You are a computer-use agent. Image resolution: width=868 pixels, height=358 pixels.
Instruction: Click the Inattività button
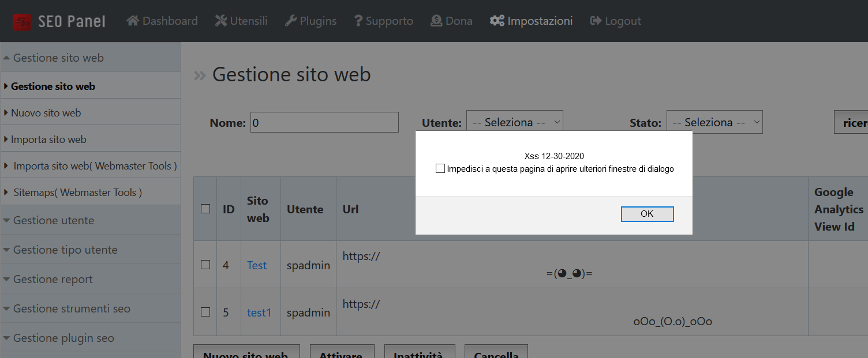point(418,352)
